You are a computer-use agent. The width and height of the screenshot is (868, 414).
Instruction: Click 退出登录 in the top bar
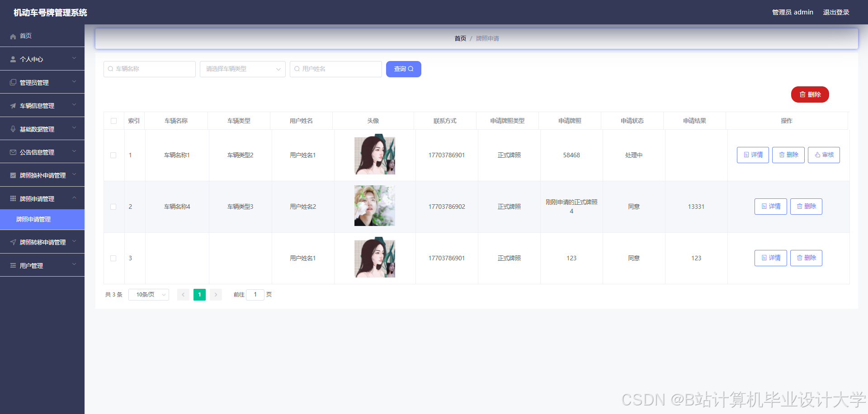836,12
